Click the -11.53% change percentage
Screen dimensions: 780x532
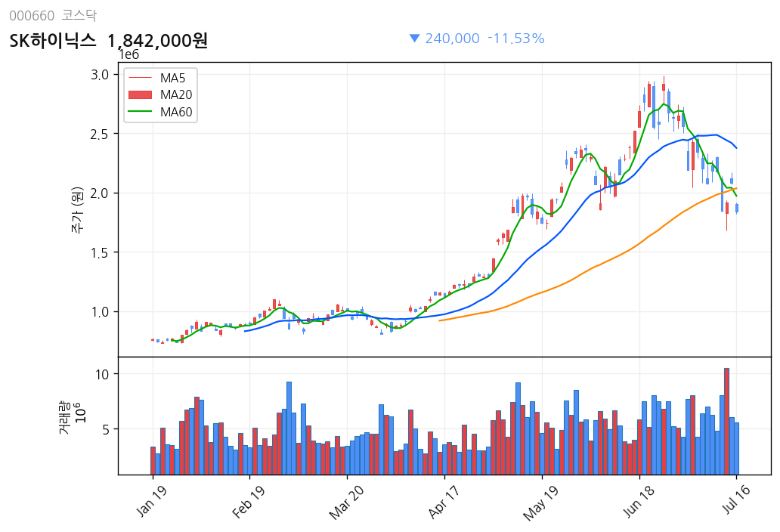[516, 39]
